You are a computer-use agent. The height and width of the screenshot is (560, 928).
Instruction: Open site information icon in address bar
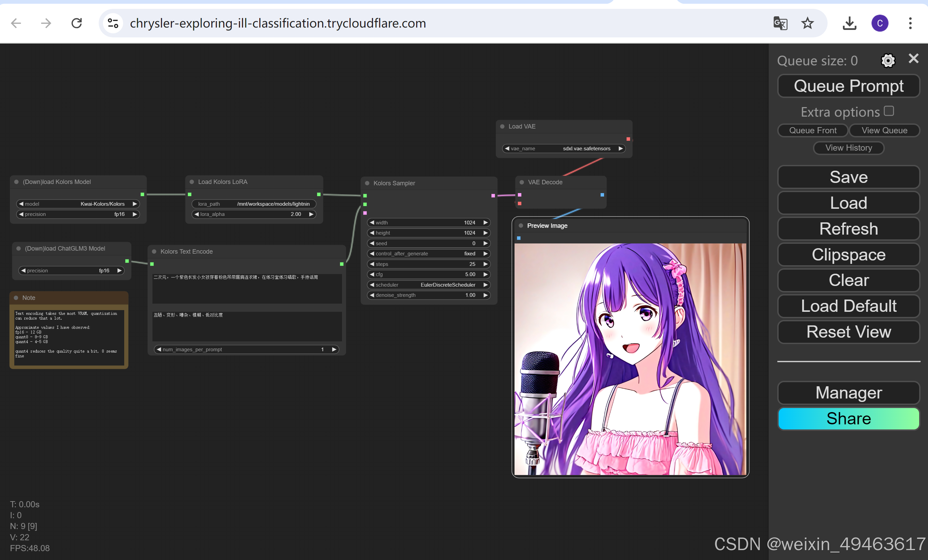(x=113, y=23)
